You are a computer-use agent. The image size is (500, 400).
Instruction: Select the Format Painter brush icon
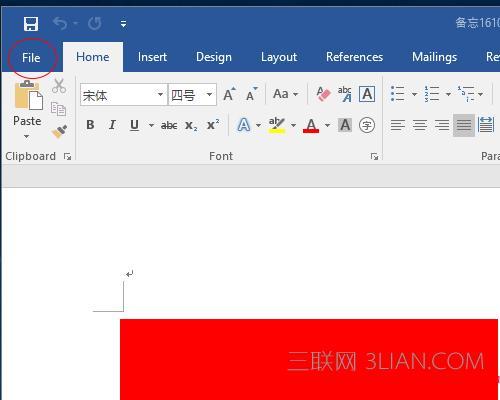[x=59, y=131]
